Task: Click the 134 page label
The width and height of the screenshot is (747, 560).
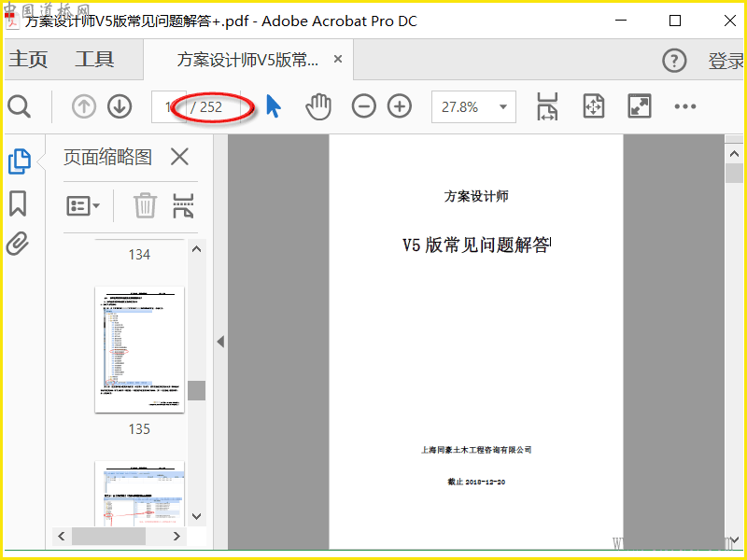Action: tap(139, 255)
